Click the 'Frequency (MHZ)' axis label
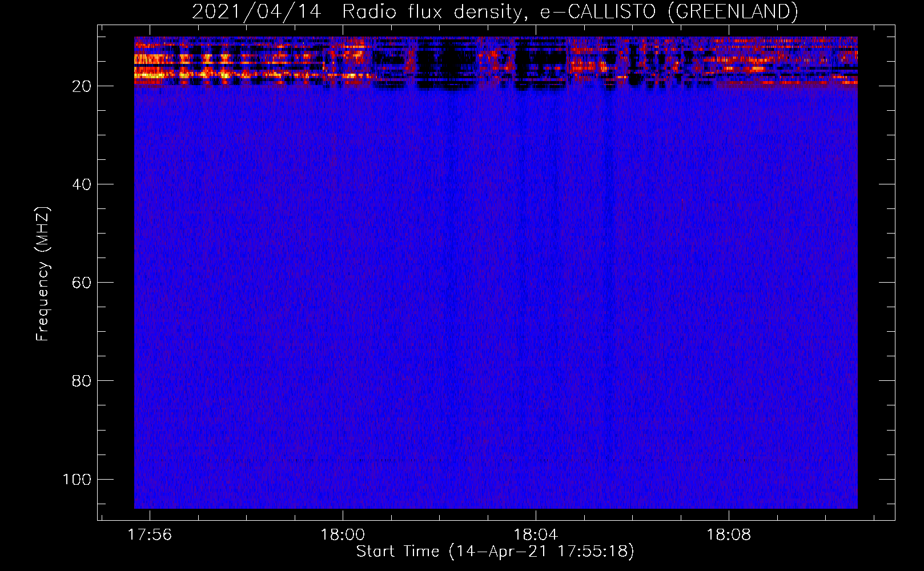The image size is (924, 571). (x=43, y=274)
